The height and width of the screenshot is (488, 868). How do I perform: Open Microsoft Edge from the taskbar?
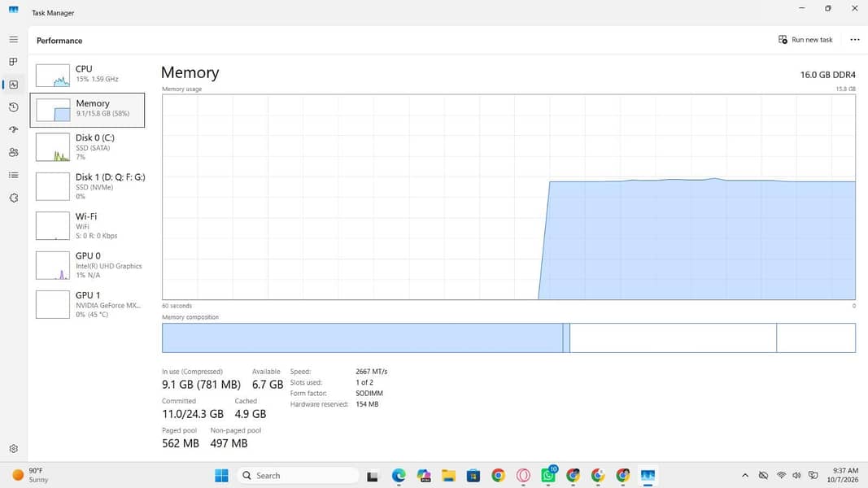pos(399,475)
